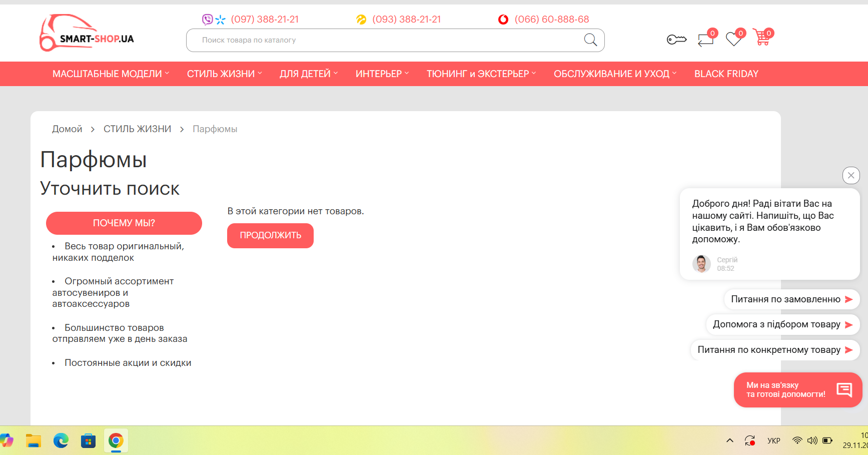
Task: Open the wishlist heart icon
Action: coord(734,39)
